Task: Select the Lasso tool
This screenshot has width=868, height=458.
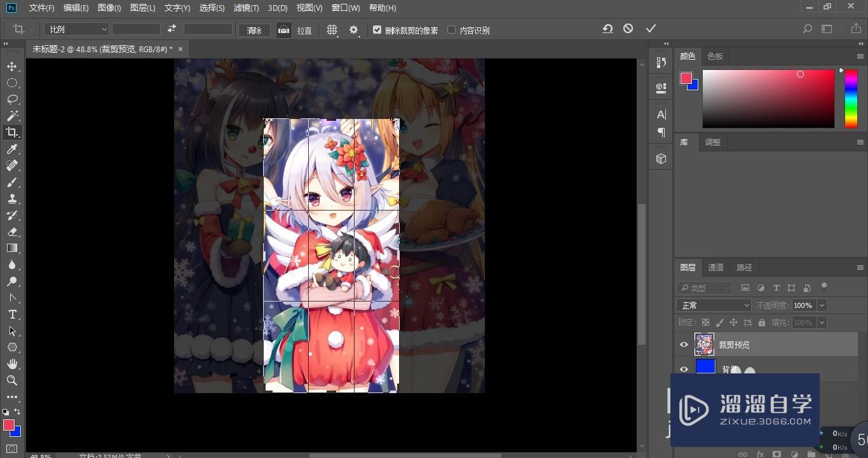Action: click(x=12, y=100)
